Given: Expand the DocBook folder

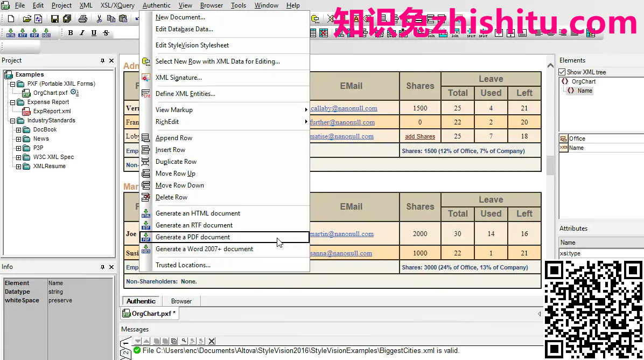Looking at the screenshot, I should coord(18,130).
